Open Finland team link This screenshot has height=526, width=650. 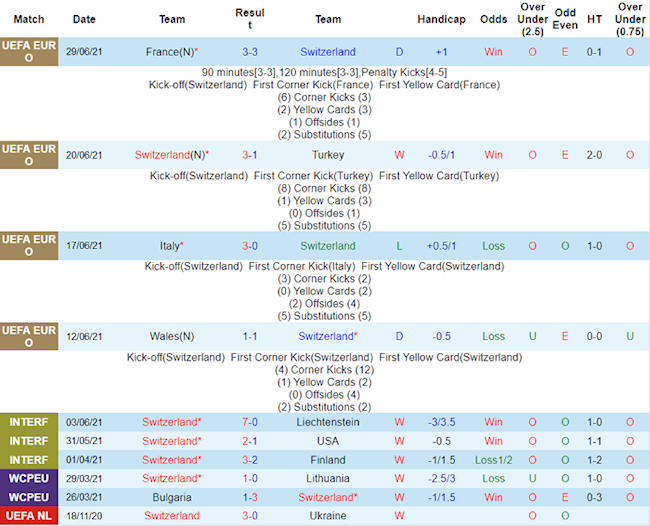click(x=328, y=460)
